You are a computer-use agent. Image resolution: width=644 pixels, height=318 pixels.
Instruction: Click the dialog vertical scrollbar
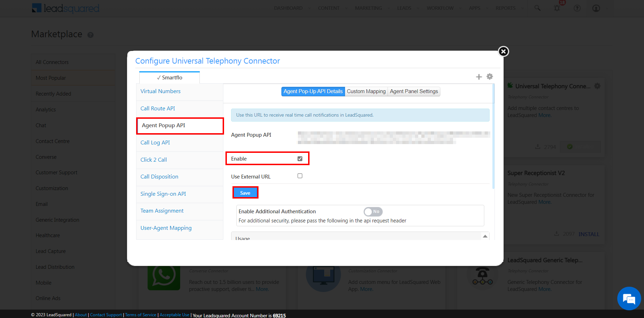pyautogui.click(x=493, y=137)
